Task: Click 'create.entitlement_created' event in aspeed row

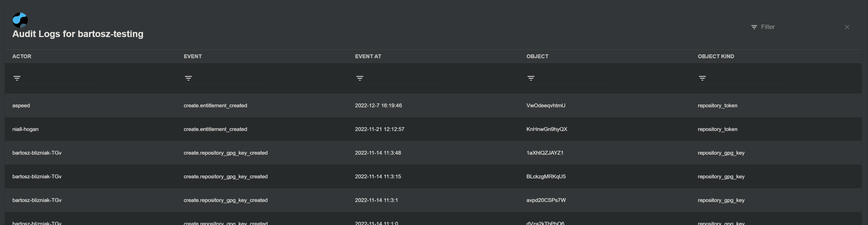Action: [215, 106]
